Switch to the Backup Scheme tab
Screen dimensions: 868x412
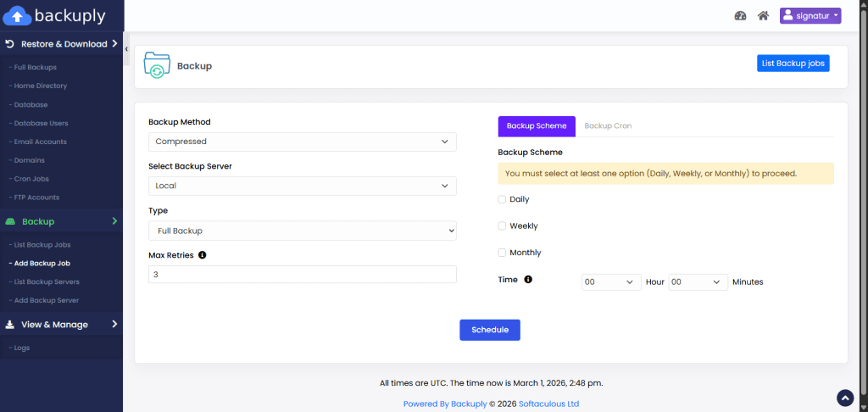tap(537, 126)
